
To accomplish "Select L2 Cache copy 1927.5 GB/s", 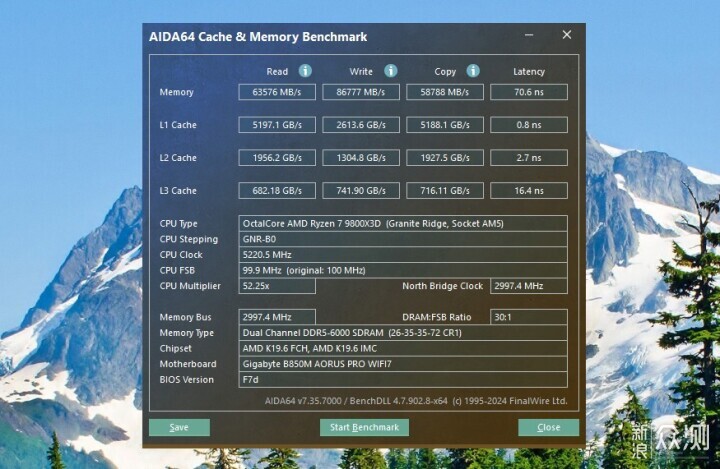I will (444, 158).
